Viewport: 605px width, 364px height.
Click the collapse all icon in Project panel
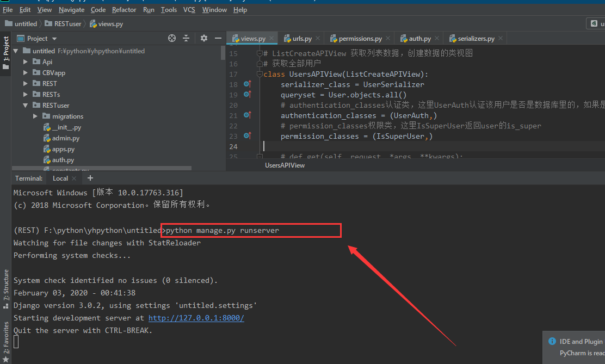(x=186, y=38)
